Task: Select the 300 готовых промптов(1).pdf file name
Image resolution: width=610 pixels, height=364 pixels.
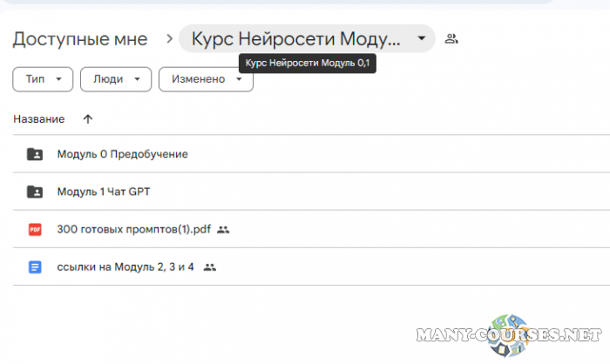Action: click(133, 229)
